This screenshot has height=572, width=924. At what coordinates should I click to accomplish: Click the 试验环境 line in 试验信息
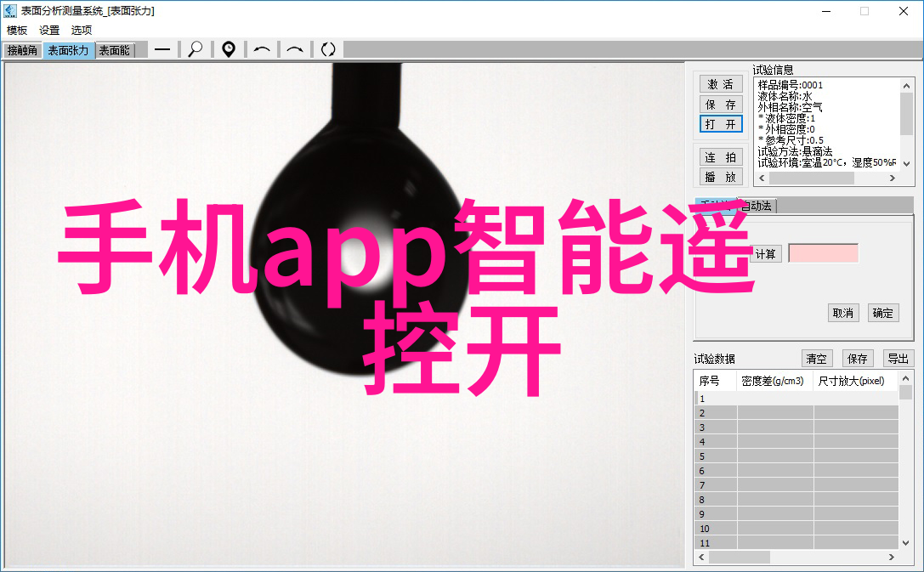pos(827,162)
